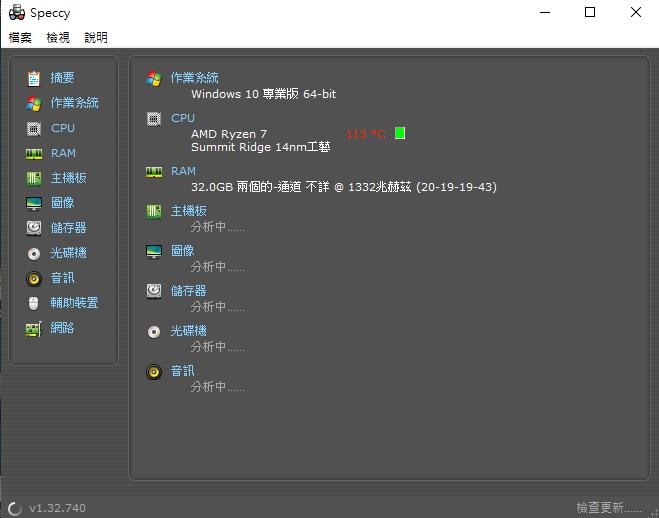Click the RAM stick icon in sidebar
The image size is (659, 518).
[x=34, y=154]
